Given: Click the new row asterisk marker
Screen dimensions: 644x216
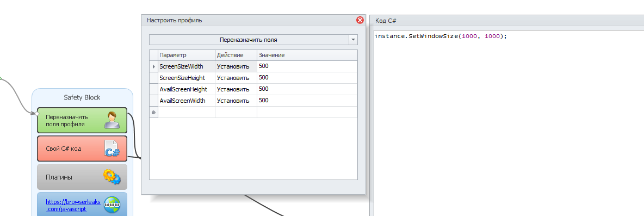Looking at the screenshot, I should click(x=153, y=112).
